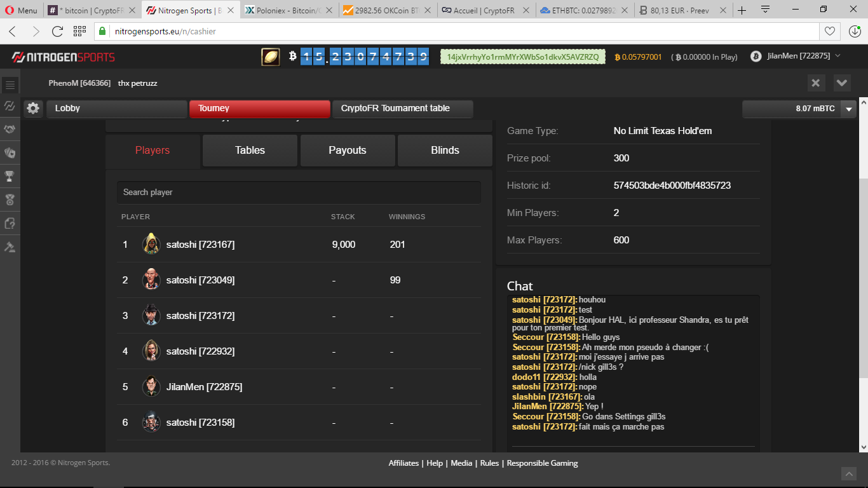The height and width of the screenshot is (488, 868).
Task: Open the Media footer link
Action: [x=461, y=463]
